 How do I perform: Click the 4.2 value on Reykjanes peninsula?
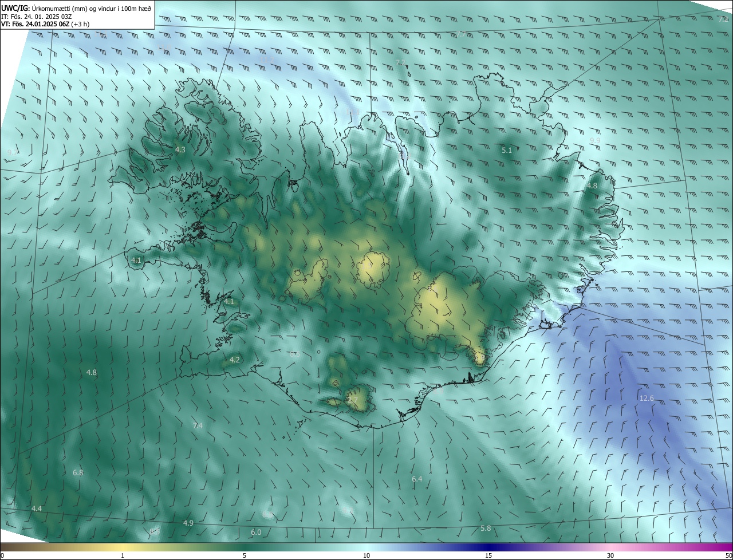point(234,360)
